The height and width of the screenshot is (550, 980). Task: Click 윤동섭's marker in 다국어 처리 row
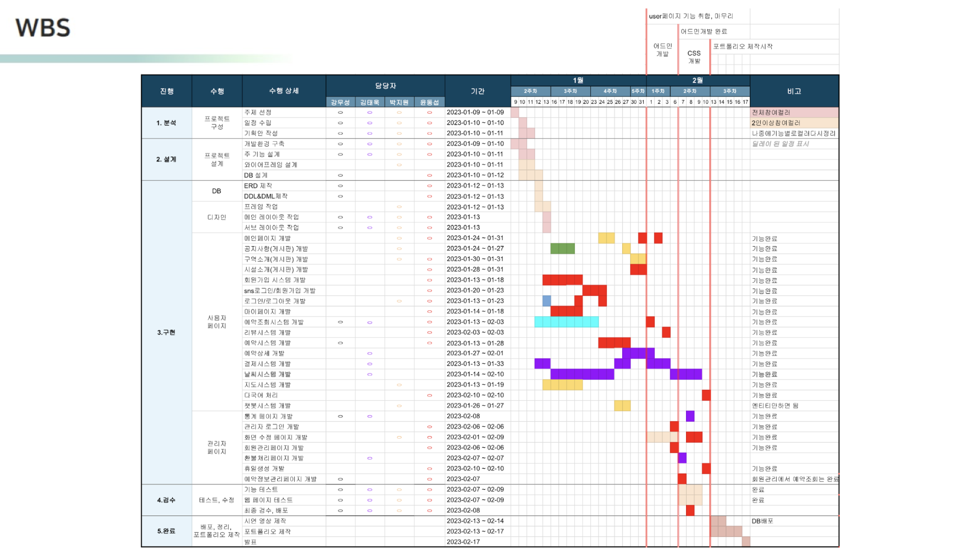coord(429,395)
